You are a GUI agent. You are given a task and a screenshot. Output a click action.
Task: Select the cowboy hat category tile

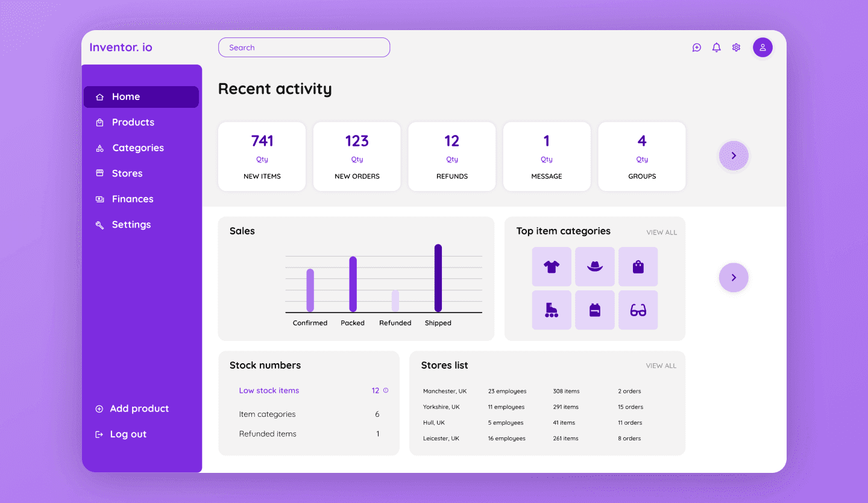coord(595,267)
